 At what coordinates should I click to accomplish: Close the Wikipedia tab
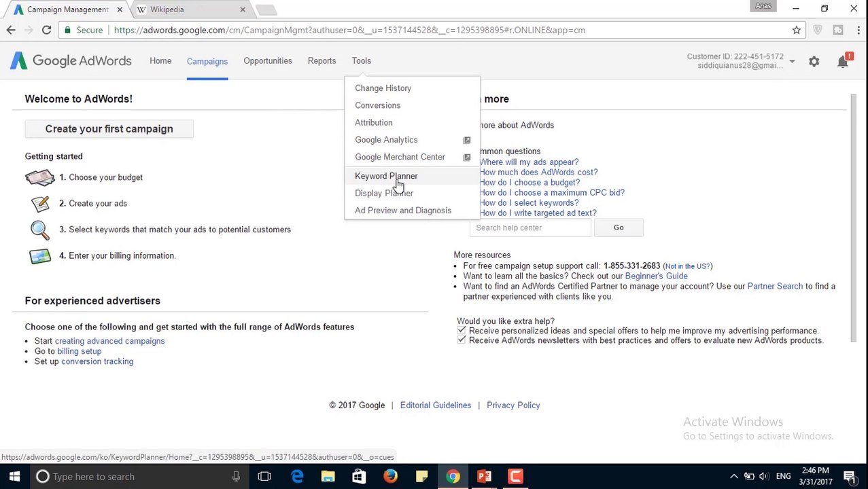[243, 10]
